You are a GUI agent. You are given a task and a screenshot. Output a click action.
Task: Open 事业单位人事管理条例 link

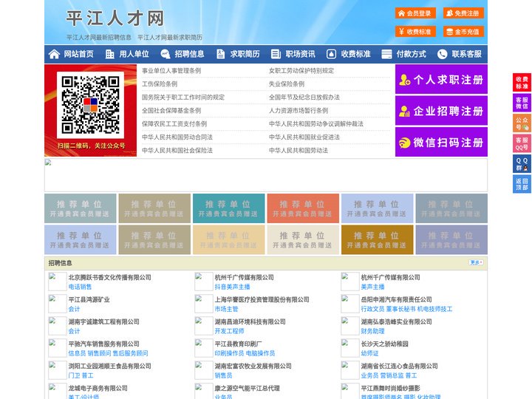171,71
